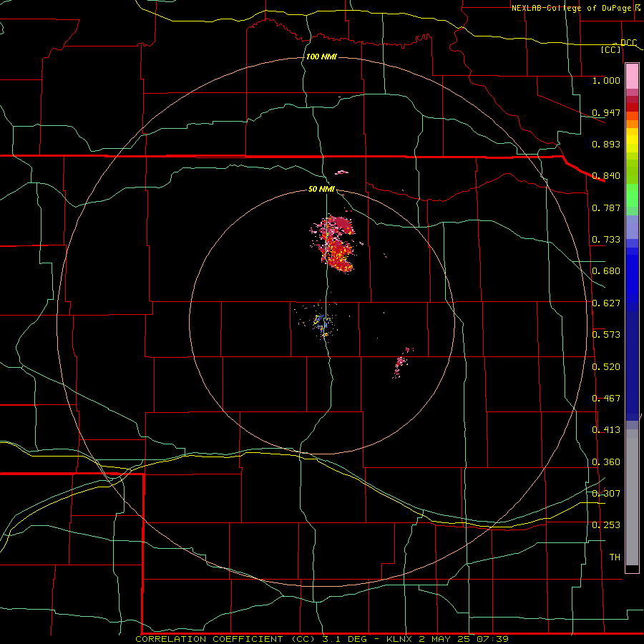Click the 0.413 color scale label

point(606,430)
